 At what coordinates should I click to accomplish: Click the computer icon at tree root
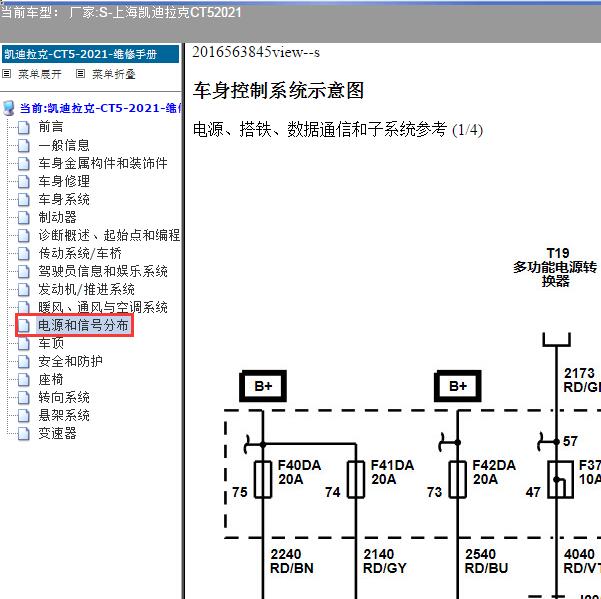pos(8,108)
